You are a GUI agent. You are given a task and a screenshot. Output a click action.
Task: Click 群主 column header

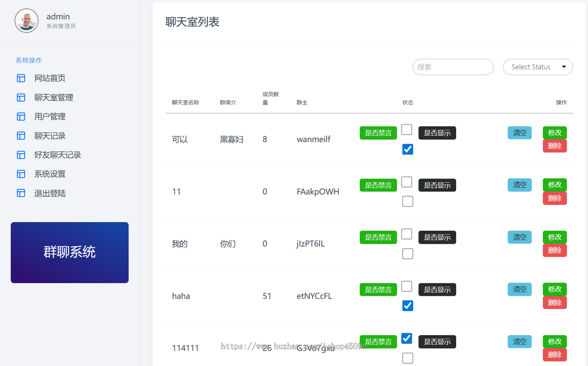point(302,103)
